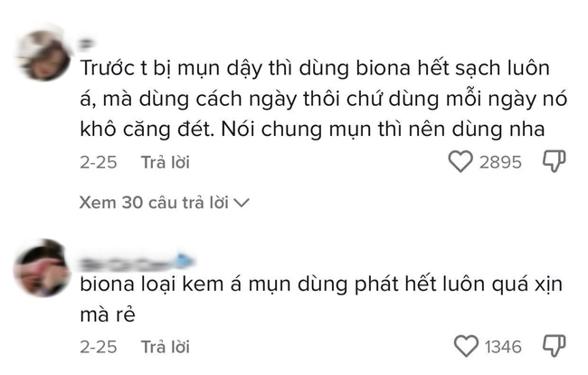This screenshot has height=375, width=588.
Task: Click the '2-25' date on first comment
Action: (97, 163)
